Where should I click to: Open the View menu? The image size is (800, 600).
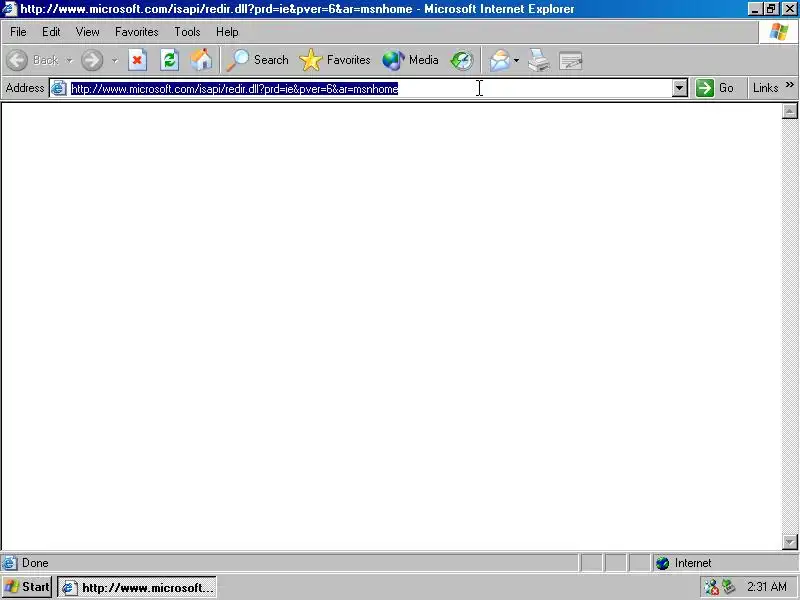87,32
